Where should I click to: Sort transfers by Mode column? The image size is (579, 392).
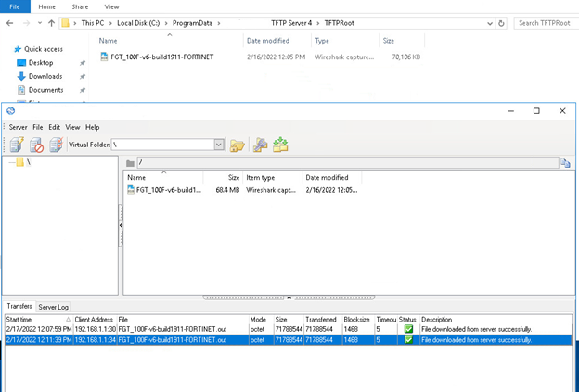pos(261,320)
